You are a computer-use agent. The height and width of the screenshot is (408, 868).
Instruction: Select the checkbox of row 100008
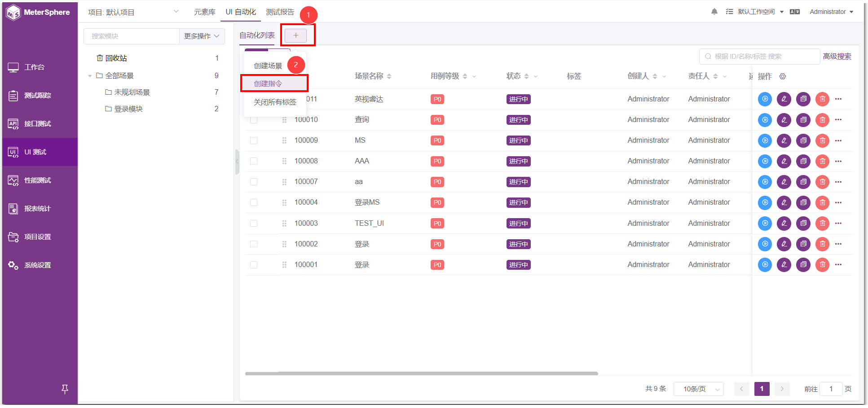(x=254, y=161)
